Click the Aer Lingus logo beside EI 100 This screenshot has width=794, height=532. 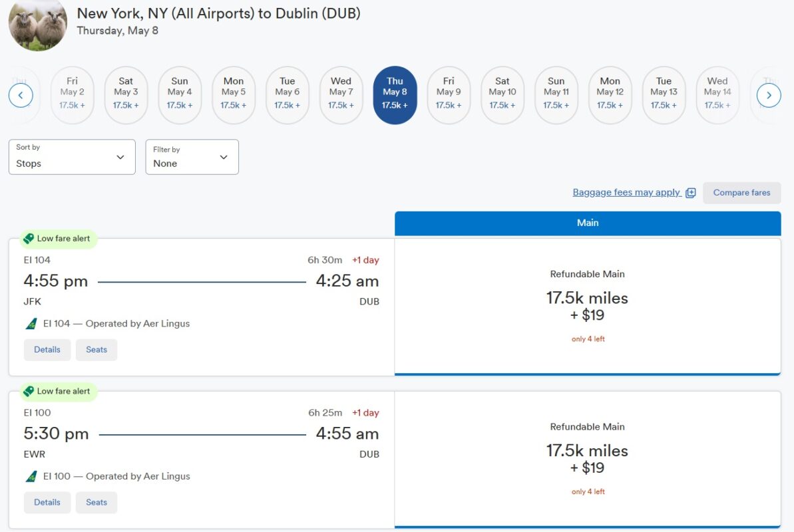(x=31, y=476)
